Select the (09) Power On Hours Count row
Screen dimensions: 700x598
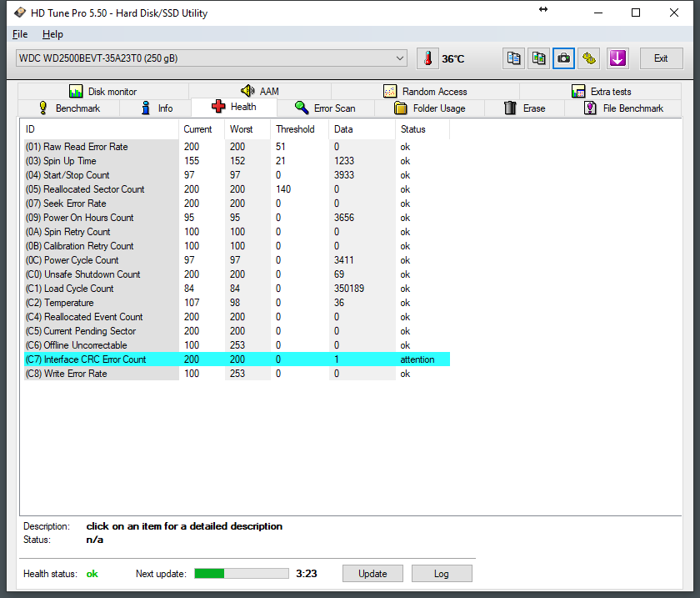[x=237, y=218]
